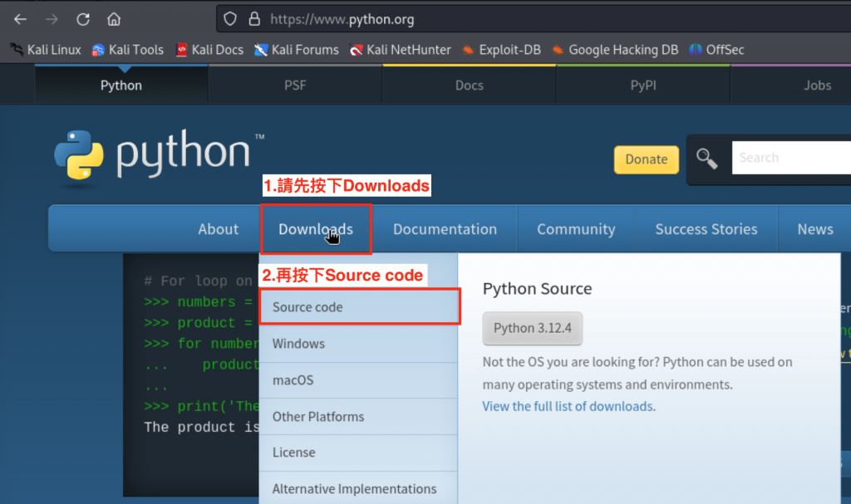Click the magnifying glass search icon

pyautogui.click(x=706, y=159)
